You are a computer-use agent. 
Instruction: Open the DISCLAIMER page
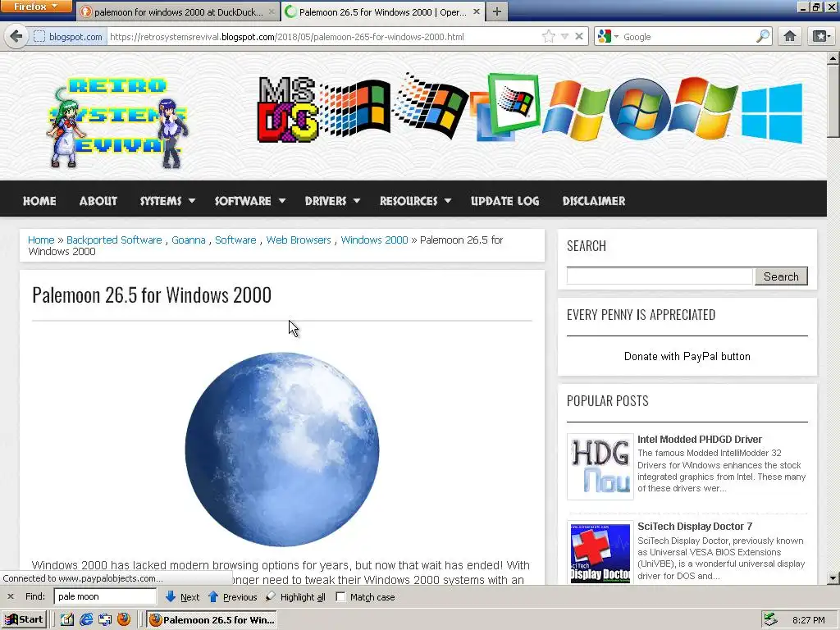[x=594, y=201]
